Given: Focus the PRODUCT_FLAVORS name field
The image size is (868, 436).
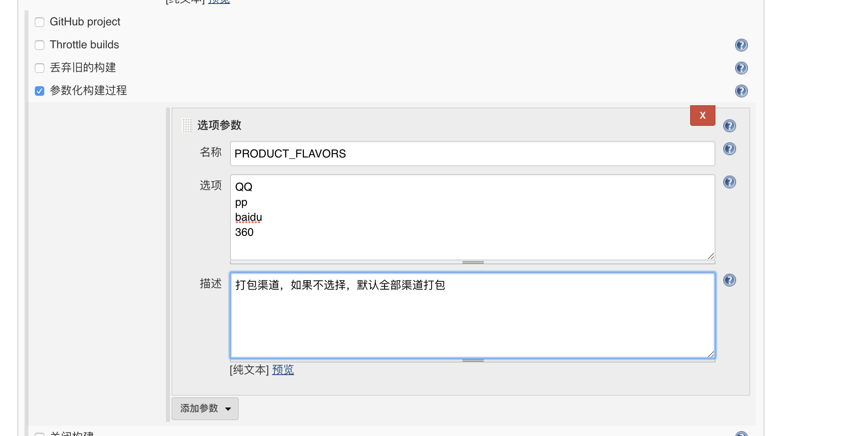Looking at the screenshot, I should point(472,154).
